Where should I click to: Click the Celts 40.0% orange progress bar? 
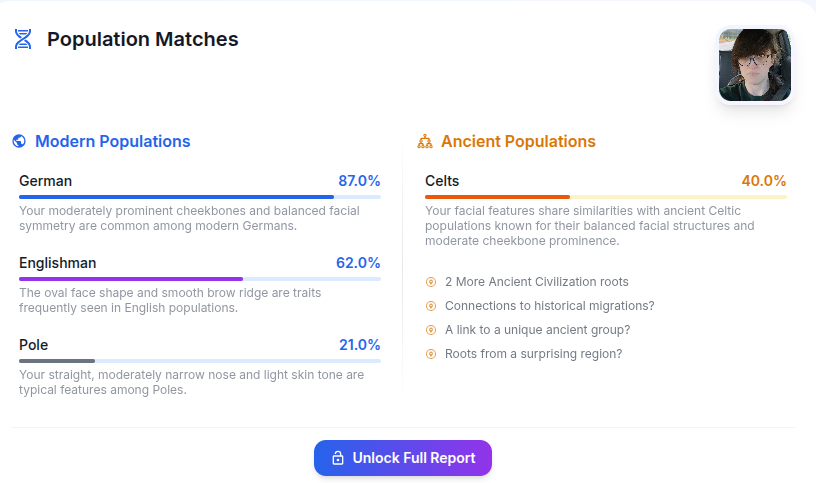click(605, 197)
